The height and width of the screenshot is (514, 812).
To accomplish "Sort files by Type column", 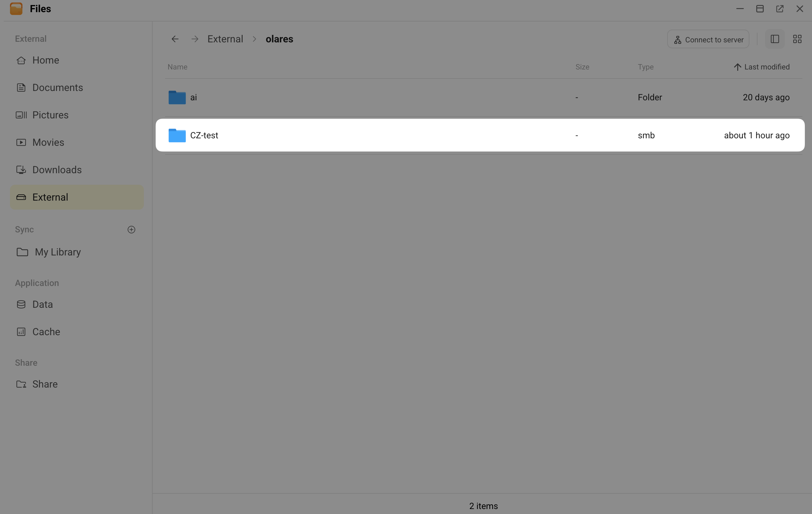I will 645,67.
